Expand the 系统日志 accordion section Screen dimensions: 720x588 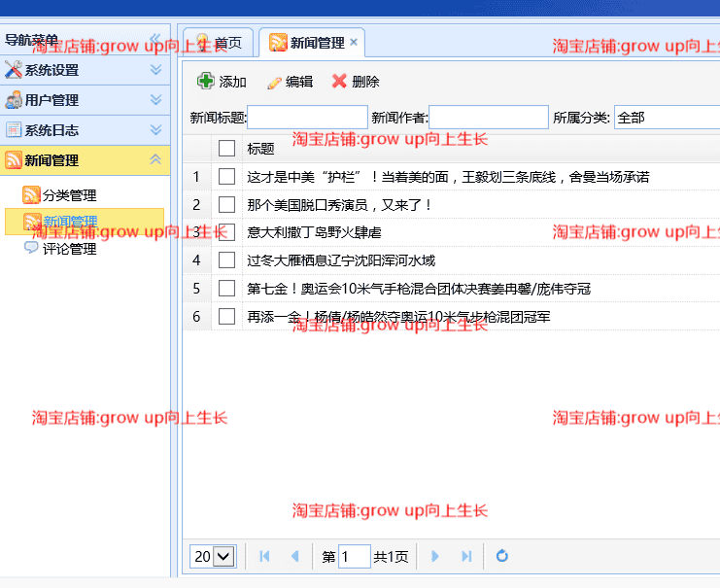click(155, 130)
